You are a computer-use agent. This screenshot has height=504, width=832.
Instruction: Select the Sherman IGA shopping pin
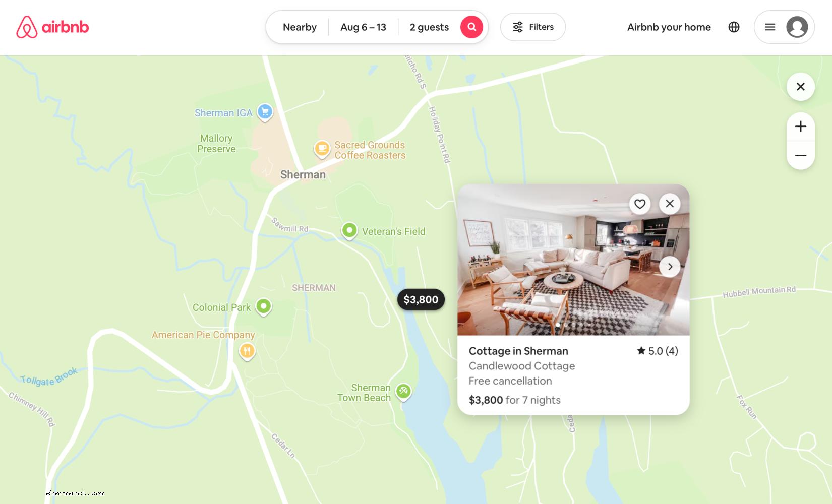pos(265,112)
